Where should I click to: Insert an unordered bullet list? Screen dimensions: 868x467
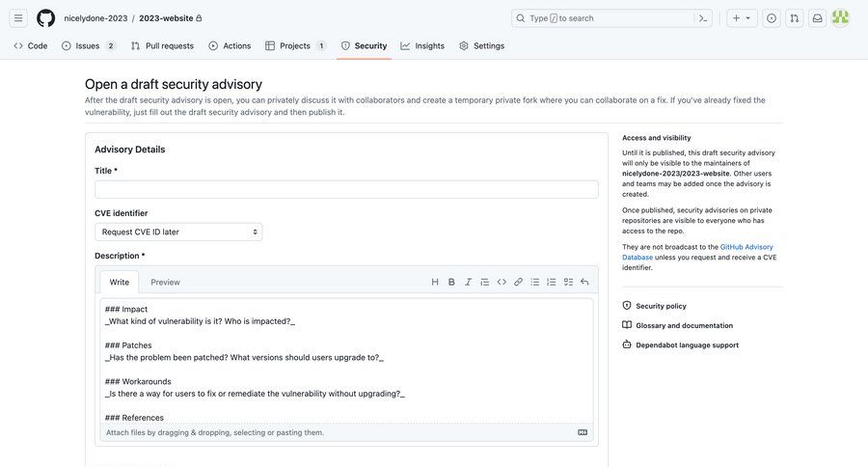[534, 282]
